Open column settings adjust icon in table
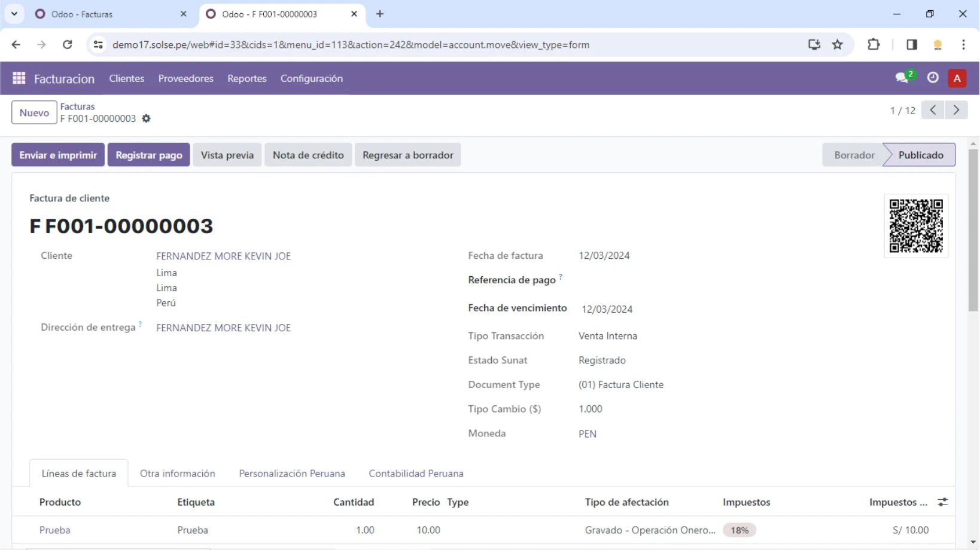Viewport: 980px width, 550px height. [943, 502]
